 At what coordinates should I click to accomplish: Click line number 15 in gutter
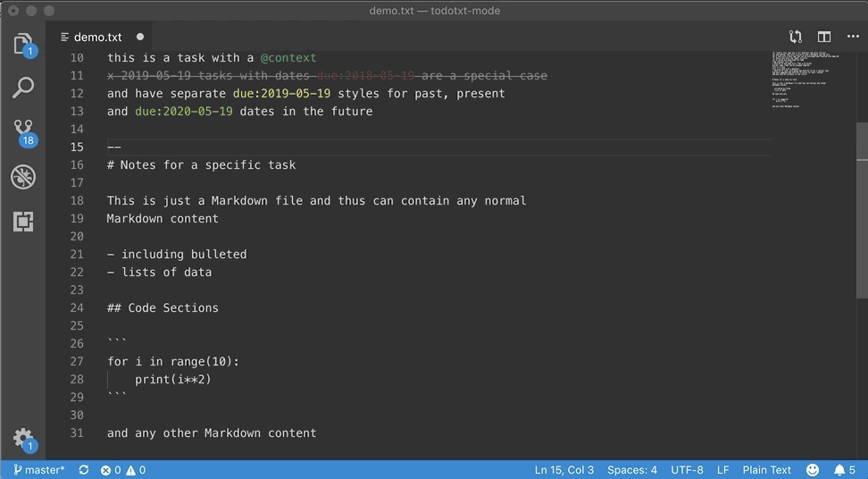(77, 147)
